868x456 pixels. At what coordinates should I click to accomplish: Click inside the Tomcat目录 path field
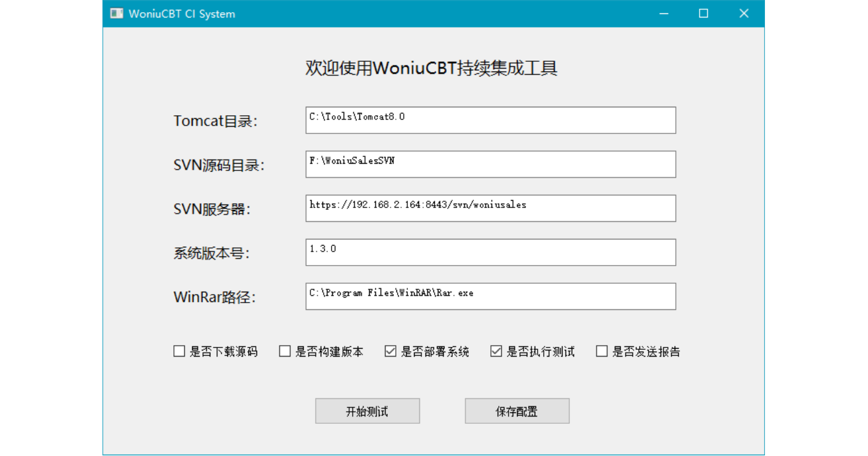(490, 120)
